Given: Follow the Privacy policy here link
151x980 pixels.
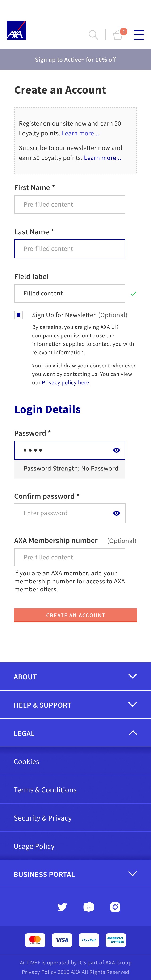Looking at the screenshot, I should (66, 382).
